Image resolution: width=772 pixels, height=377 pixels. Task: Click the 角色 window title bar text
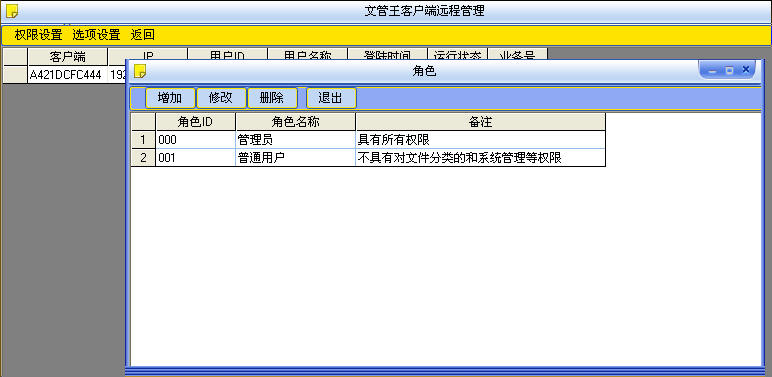point(424,72)
